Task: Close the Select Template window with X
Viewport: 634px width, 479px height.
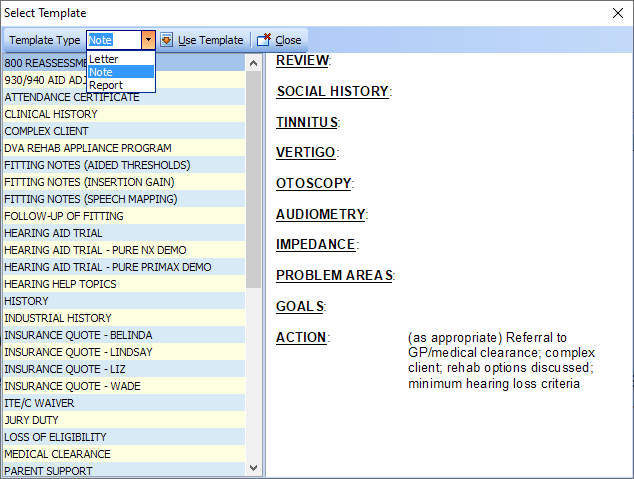Action: 616,13
